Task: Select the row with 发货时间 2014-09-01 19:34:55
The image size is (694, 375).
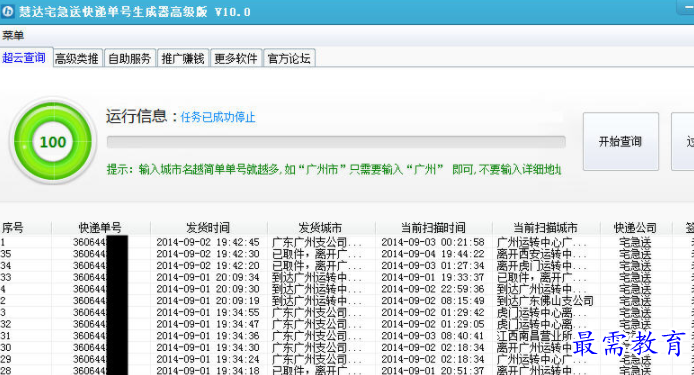Action: pyautogui.click(x=347, y=313)
